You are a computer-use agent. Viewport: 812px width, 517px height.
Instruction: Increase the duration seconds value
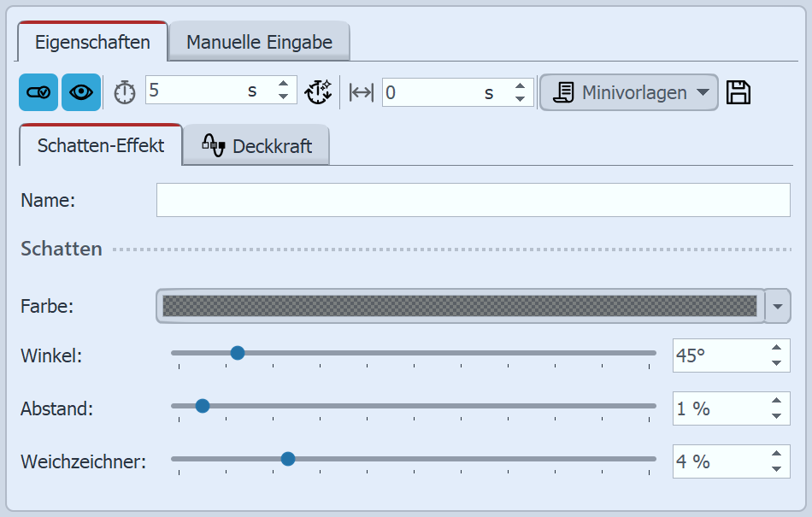click(x=284, y=85)
